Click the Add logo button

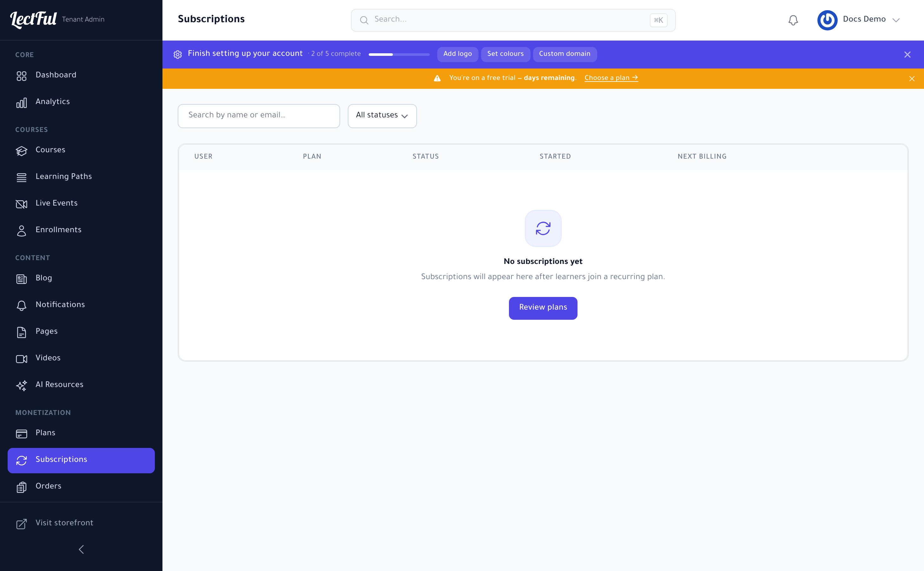457,54
